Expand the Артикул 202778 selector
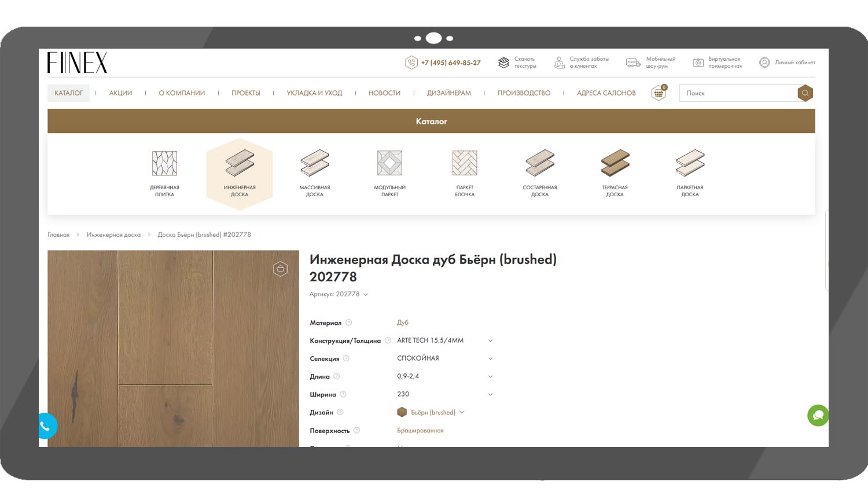Image resolution: width=868 pixels, height=488 pixels. (x=366, y=295)
